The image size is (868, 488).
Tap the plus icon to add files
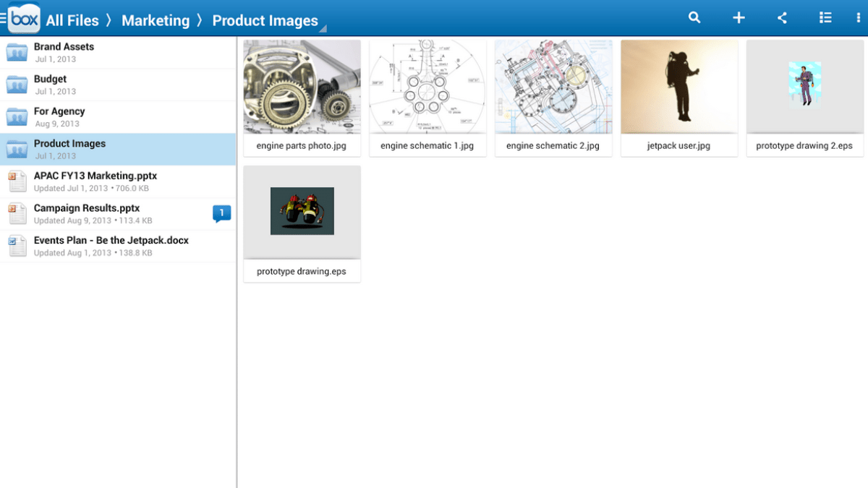[739, 18]
